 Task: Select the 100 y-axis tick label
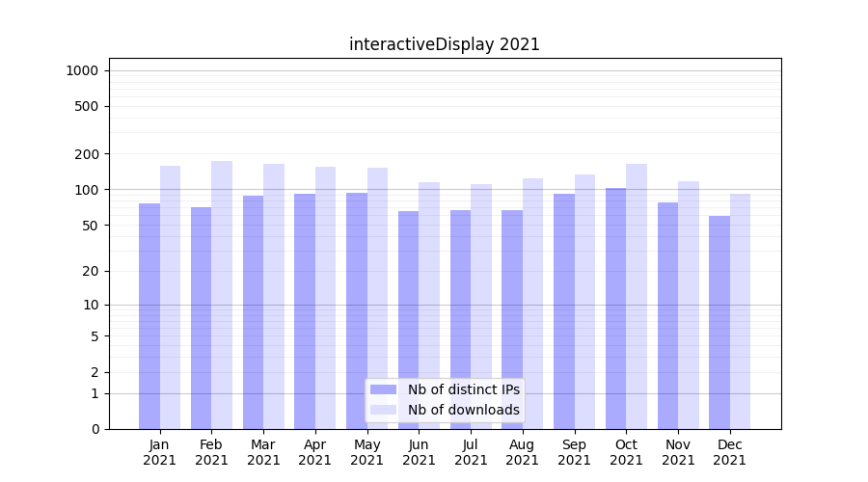point(87,190)
